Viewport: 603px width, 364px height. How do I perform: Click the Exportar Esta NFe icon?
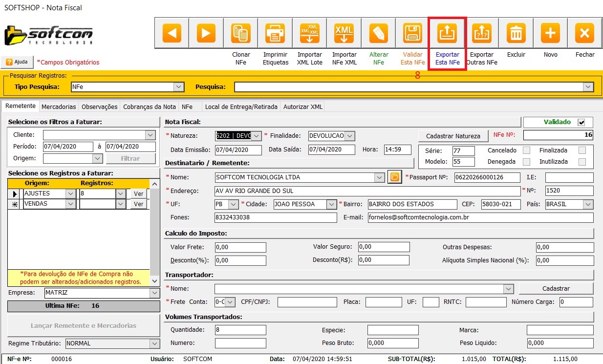(448, 33)
